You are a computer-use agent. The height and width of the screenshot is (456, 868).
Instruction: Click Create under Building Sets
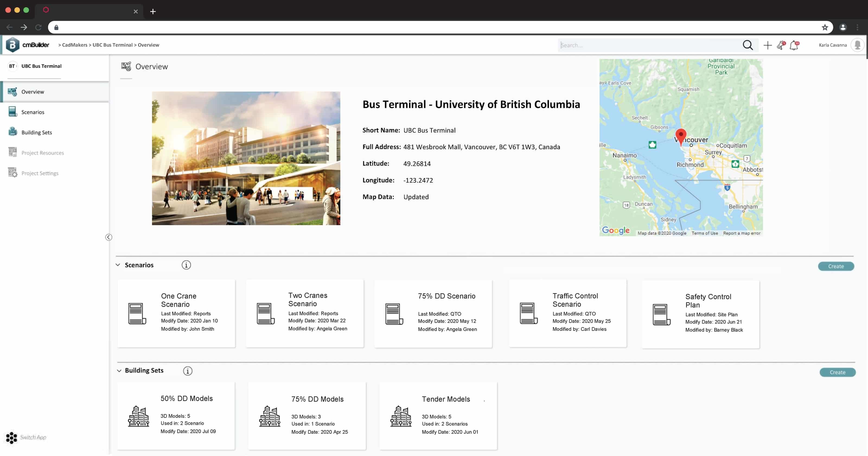coord(838,372)
